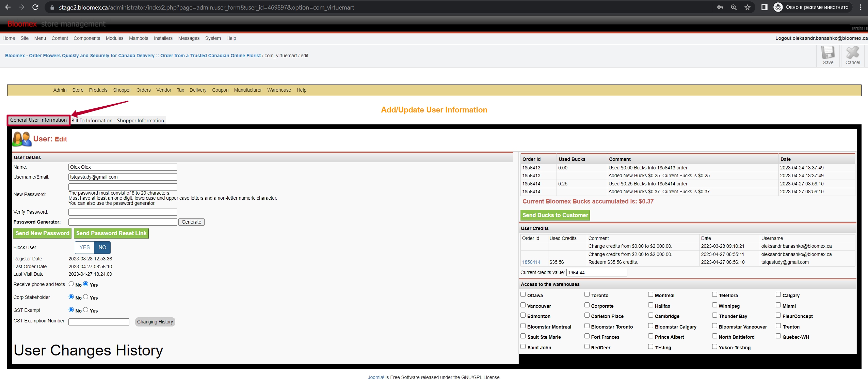Click the User Edit people icon

tap(22, 139)
